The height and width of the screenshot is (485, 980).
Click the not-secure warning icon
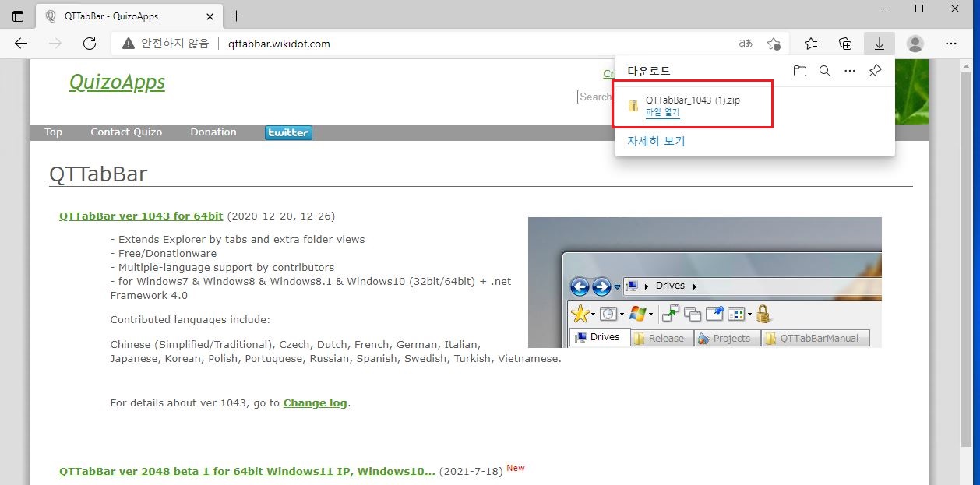pos(128,44)
